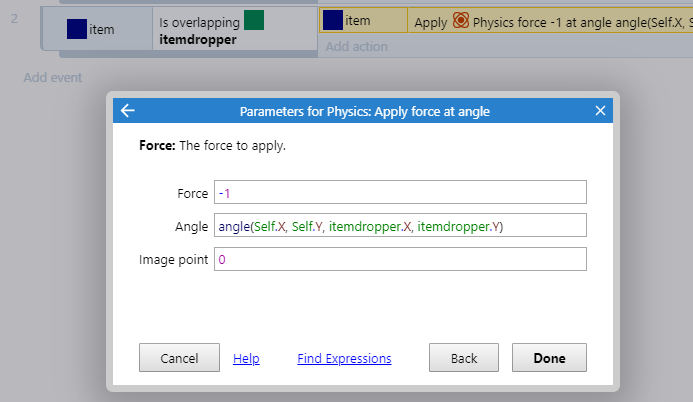The width and height of the screenshot is (693, 402).
Task: Click the green itemdropper object icon
Action: [x=254, y=20]
